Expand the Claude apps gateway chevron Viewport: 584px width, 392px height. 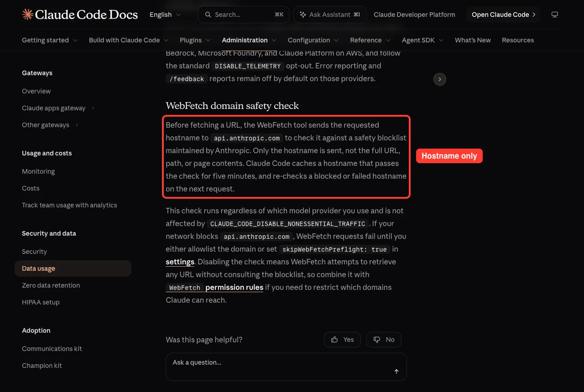[93, 108]
